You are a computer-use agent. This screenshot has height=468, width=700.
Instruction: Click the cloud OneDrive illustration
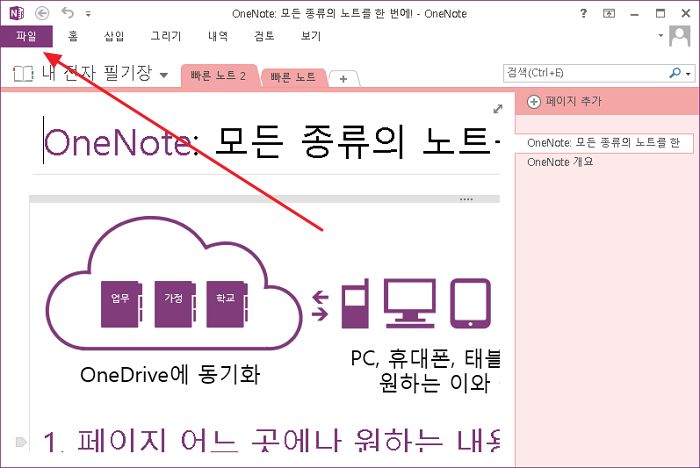click(174, 282)
